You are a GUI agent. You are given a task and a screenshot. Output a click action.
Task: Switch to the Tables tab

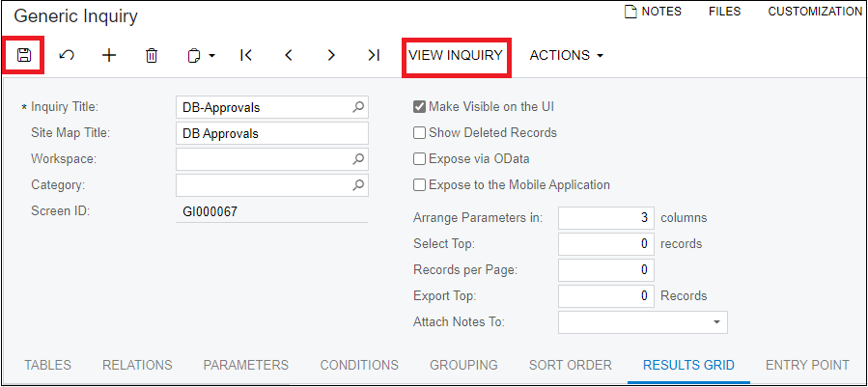pyautogui.click(x=48, y=365)
